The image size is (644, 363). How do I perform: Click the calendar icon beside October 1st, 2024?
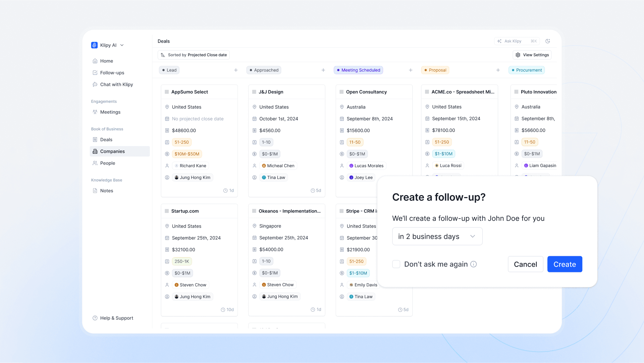(255, 119)
